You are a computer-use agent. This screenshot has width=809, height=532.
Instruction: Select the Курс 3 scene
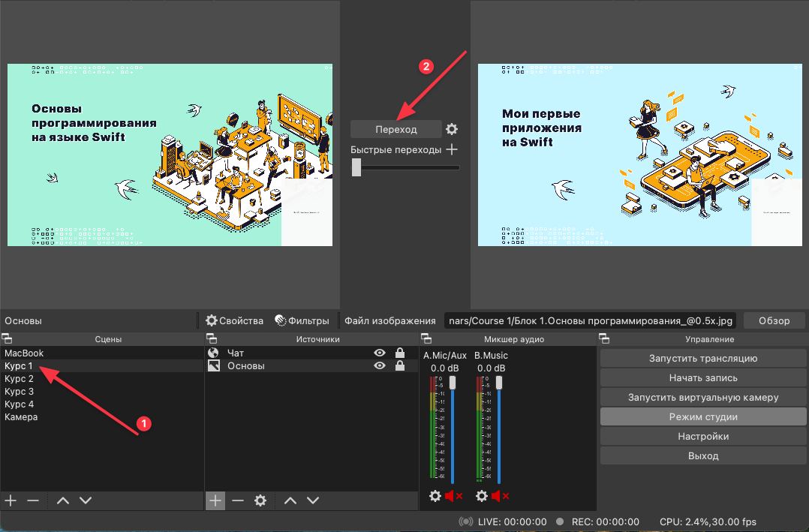[x=102, y=391]
